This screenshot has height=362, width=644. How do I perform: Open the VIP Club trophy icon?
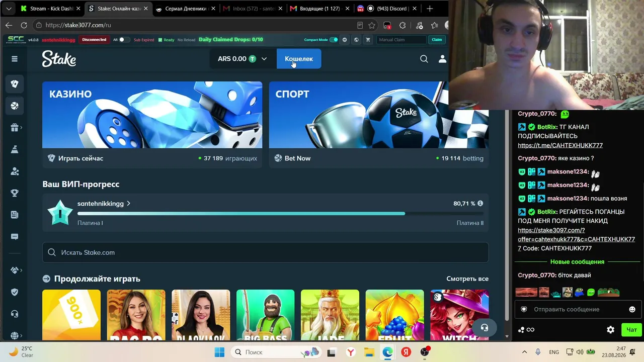click(x=15, y=193)
